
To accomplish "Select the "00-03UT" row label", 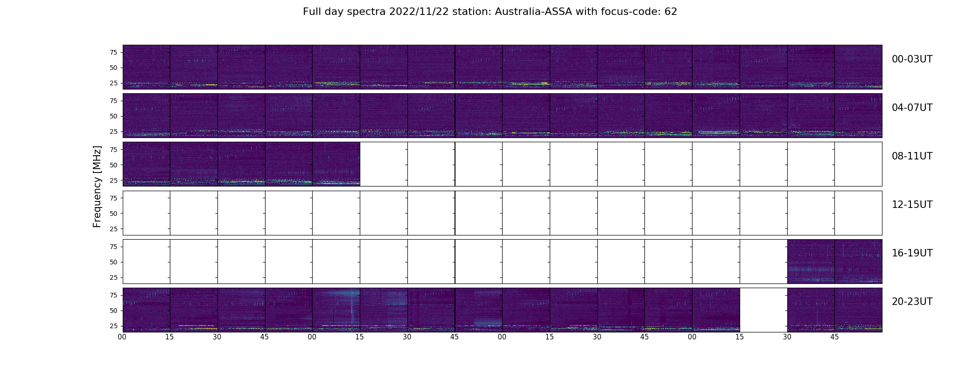I will (x=912, y=59).
